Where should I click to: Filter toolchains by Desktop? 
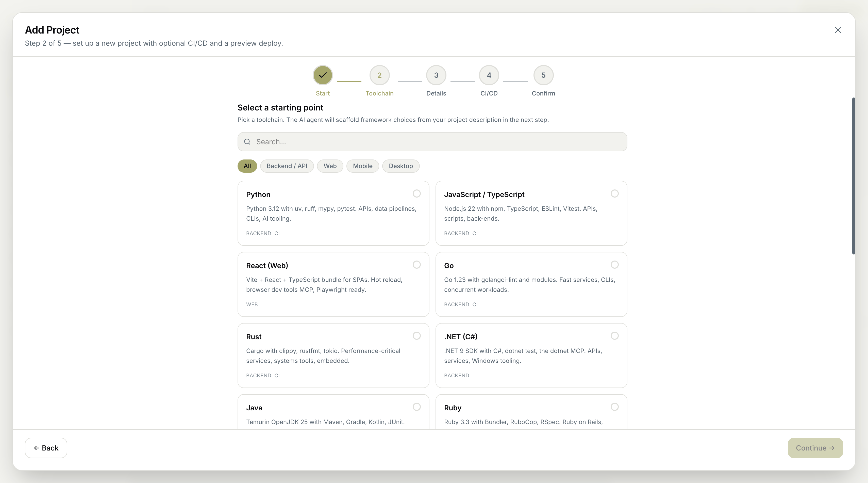[x=401, y=166]
